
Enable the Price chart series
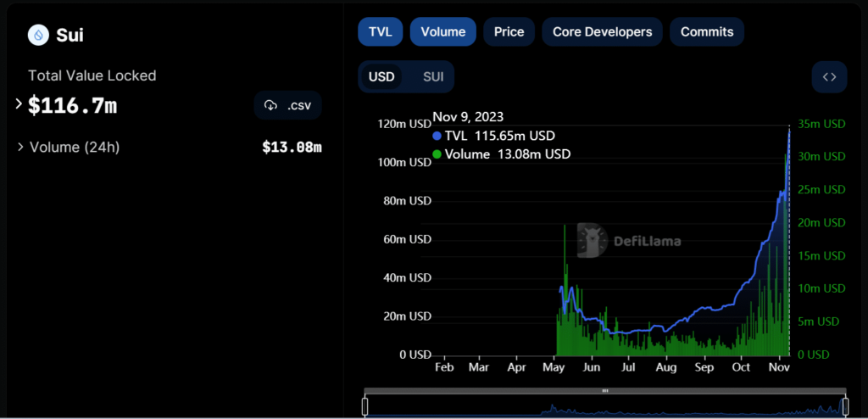tap(509, 32)
